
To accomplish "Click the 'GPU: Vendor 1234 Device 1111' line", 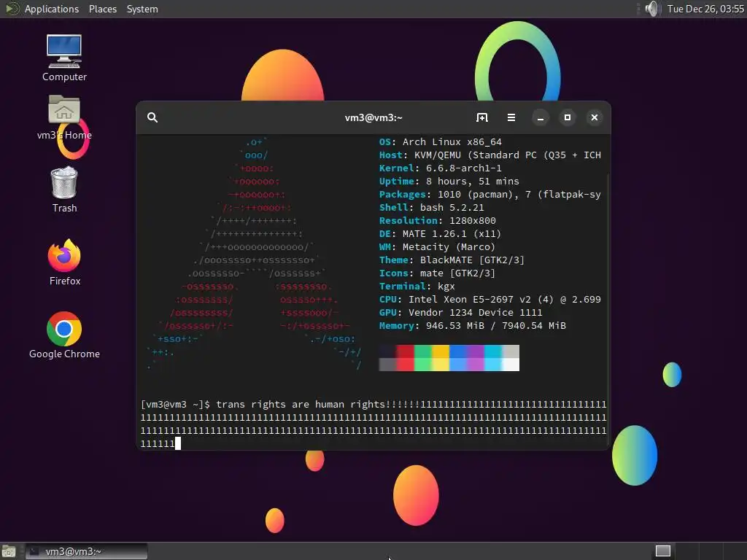I will (461, 312).
